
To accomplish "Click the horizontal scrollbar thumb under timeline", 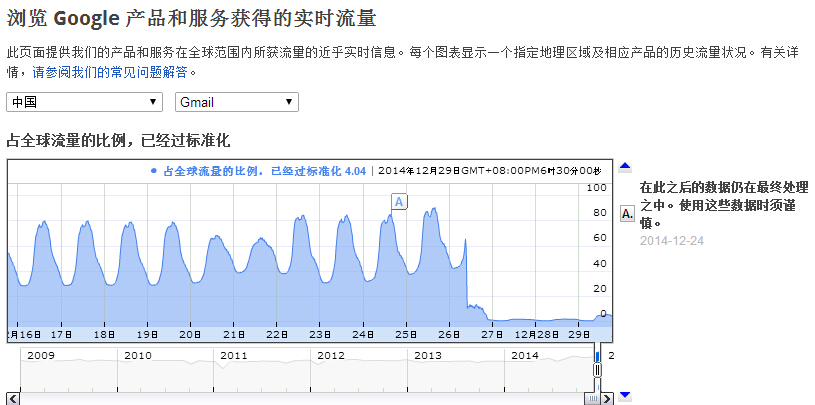I will (591, 399).
